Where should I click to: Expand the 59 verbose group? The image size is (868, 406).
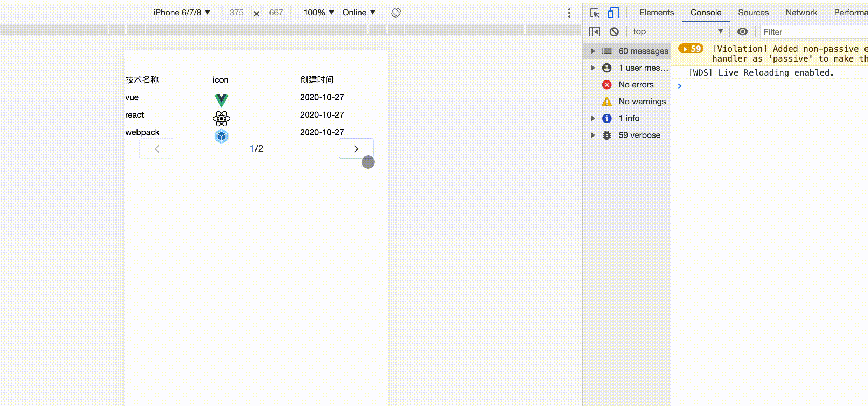(x=593, y=135)
